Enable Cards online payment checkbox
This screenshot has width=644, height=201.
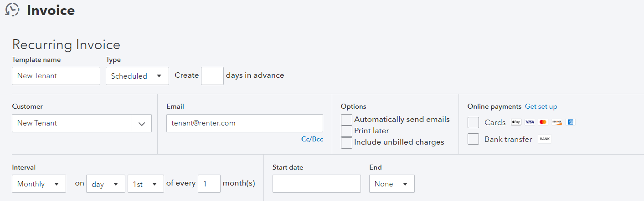[474, 122]
